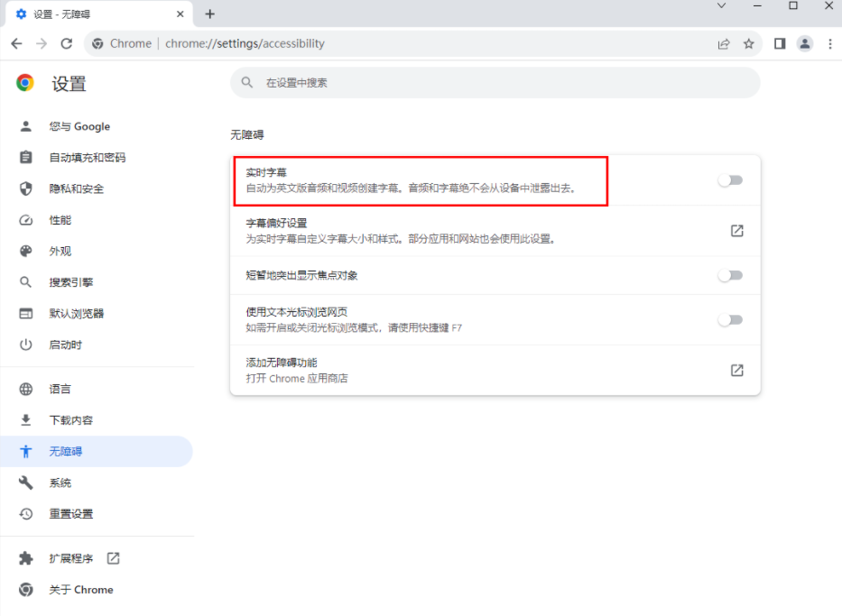Click the power icon for 启动时
The image size is (842, 616).
[x=26, y=345]
